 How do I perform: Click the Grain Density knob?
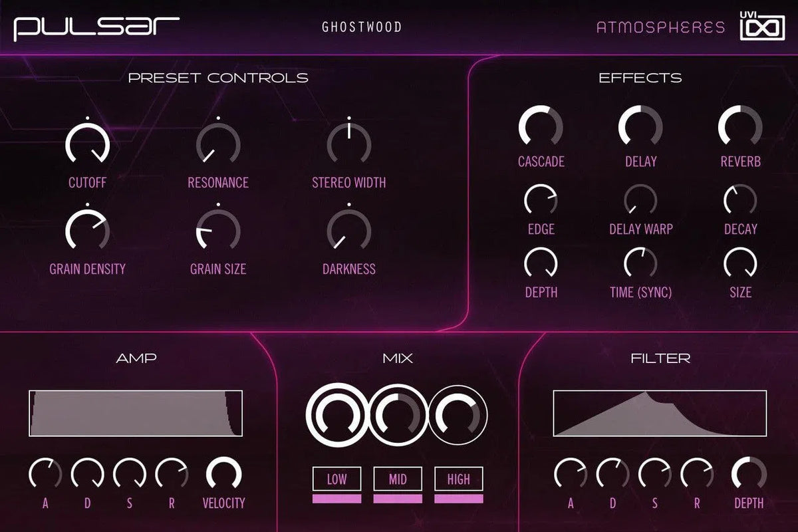[87, 232]
